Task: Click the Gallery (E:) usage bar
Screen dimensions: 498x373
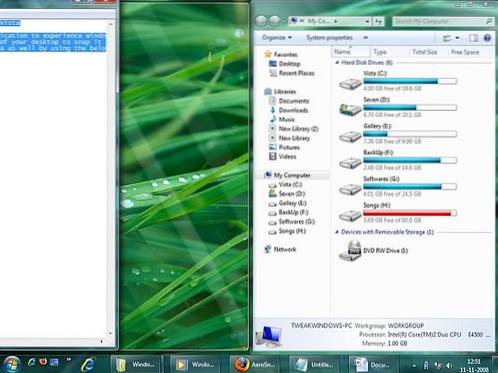Action: [x=410, y=134]
